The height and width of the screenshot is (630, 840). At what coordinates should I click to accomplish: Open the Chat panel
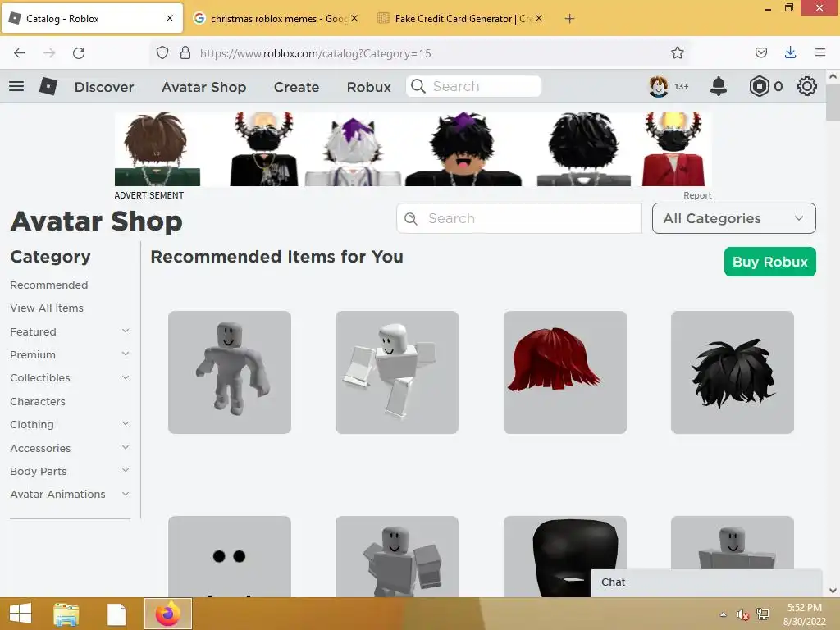tap(706, 582)
